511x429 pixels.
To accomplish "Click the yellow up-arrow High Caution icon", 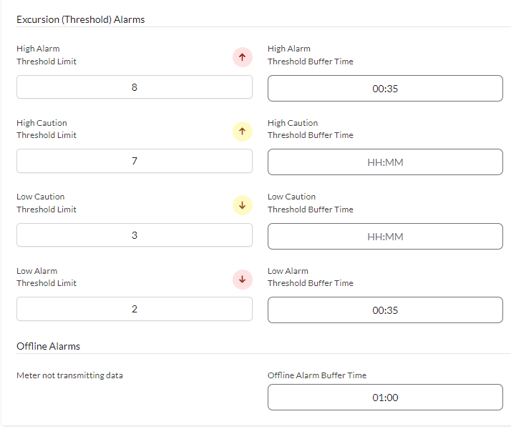I will point(242,131).
